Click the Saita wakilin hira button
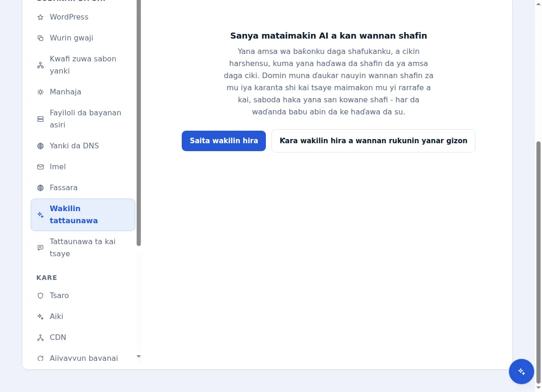The width and height of the screenshot is (542, 392). pyautogui.click(x=224, y=141)
